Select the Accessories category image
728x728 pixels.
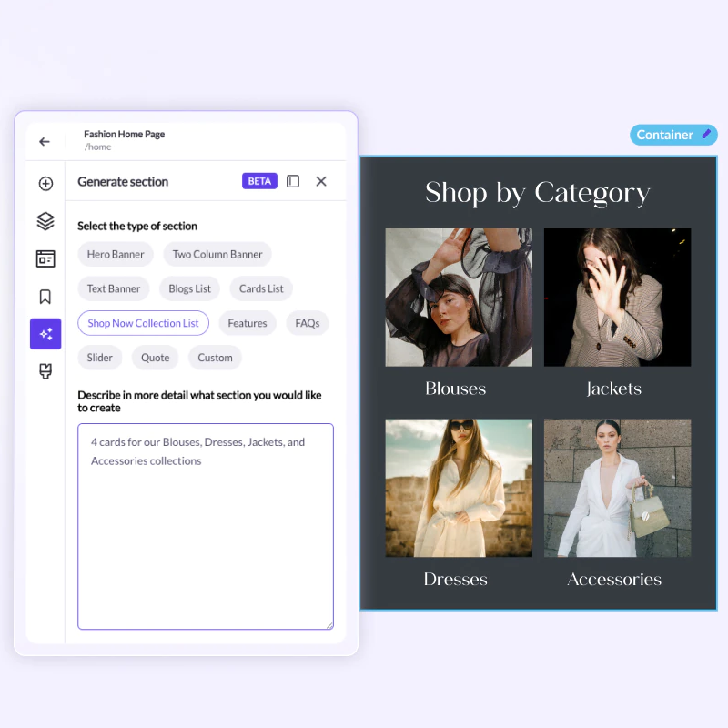pyautogui.click(x=617, y=489)
